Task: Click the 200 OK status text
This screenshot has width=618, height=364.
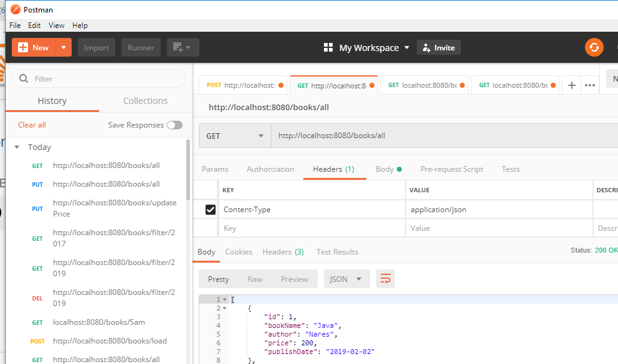Action: coord(606,250)
